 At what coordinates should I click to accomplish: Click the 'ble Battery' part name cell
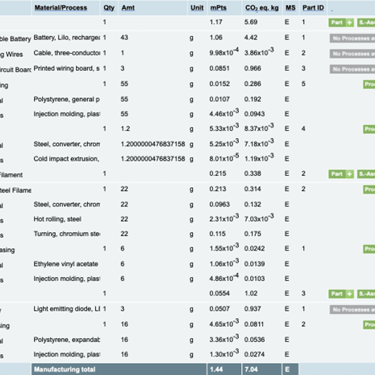pyautogui.click(x=15, y=39)
